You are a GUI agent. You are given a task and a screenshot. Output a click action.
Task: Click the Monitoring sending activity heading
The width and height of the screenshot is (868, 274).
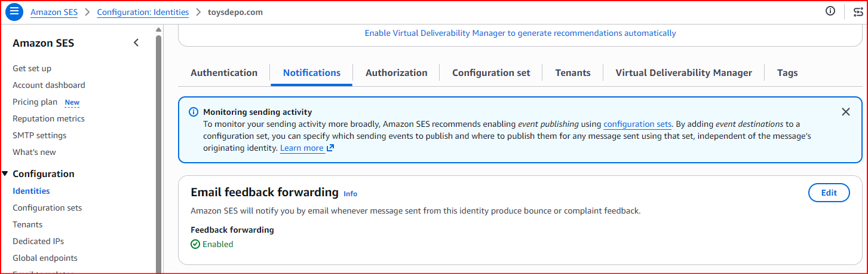[257, 112]
